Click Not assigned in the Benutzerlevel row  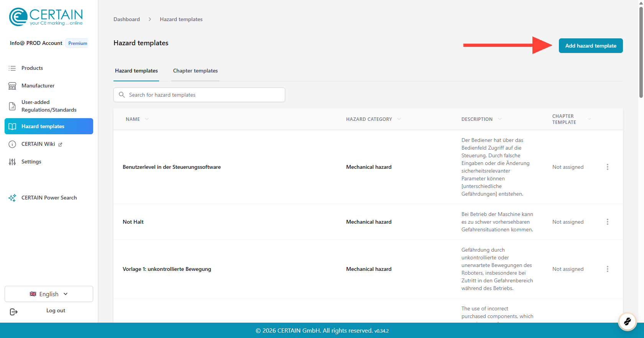click(568, 167)
